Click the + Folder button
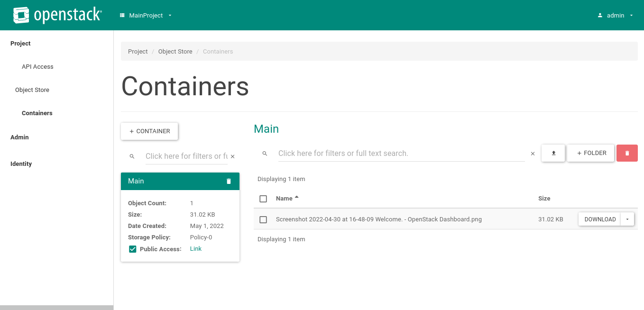This screenshot has width=644, height=310. (x=591, y=153)
